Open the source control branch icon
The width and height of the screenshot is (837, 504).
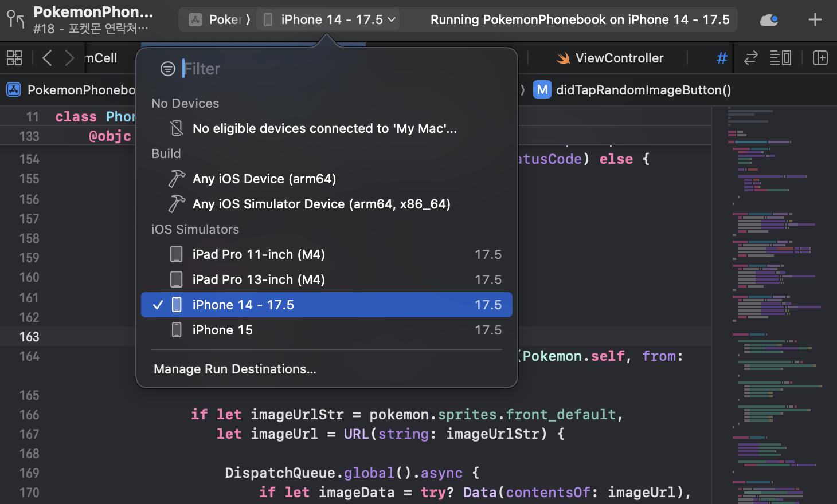coord(15,19)
